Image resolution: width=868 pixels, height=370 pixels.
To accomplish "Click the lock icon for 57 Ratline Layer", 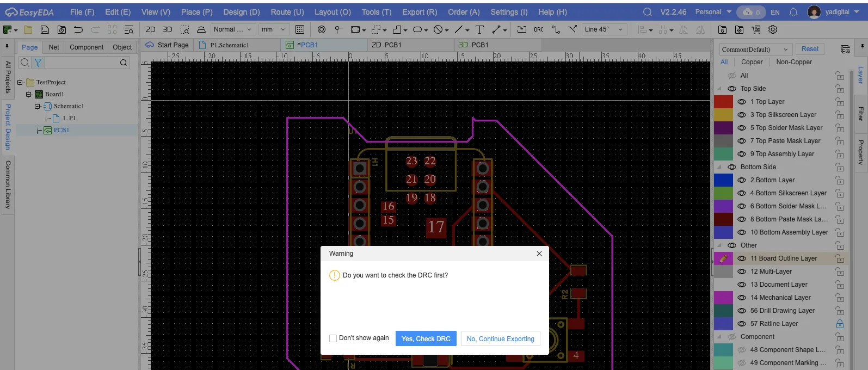I will pos(840,324).
